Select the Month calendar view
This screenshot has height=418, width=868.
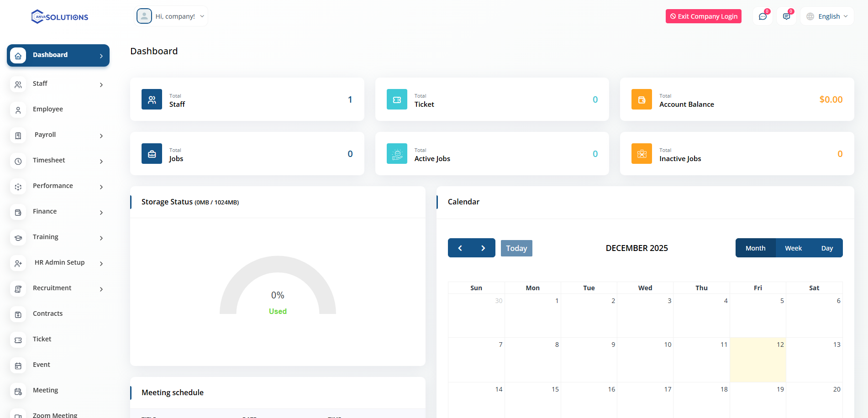pos(755,248)
